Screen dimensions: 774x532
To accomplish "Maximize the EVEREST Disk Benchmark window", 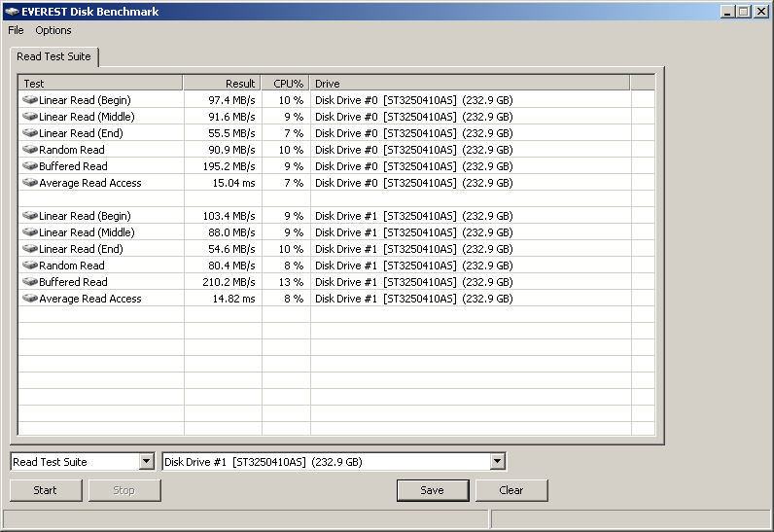I will [744, 12].
